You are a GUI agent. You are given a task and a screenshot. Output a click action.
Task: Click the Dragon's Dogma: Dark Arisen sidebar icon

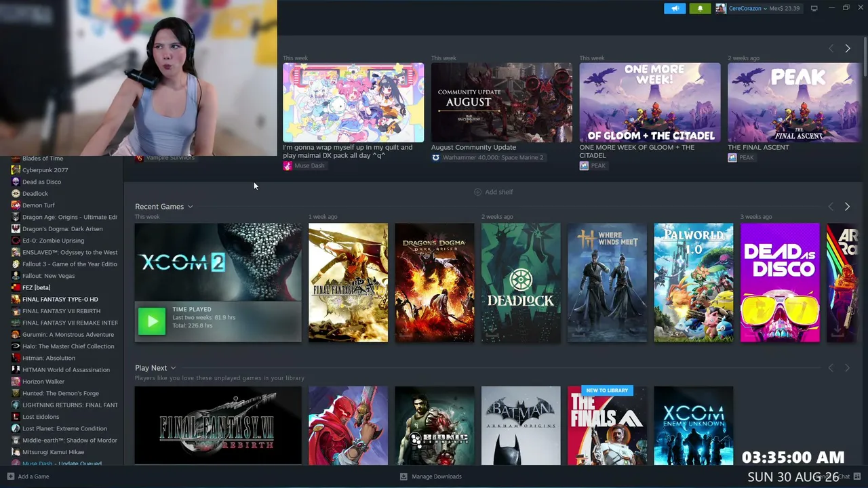(16, 228)
